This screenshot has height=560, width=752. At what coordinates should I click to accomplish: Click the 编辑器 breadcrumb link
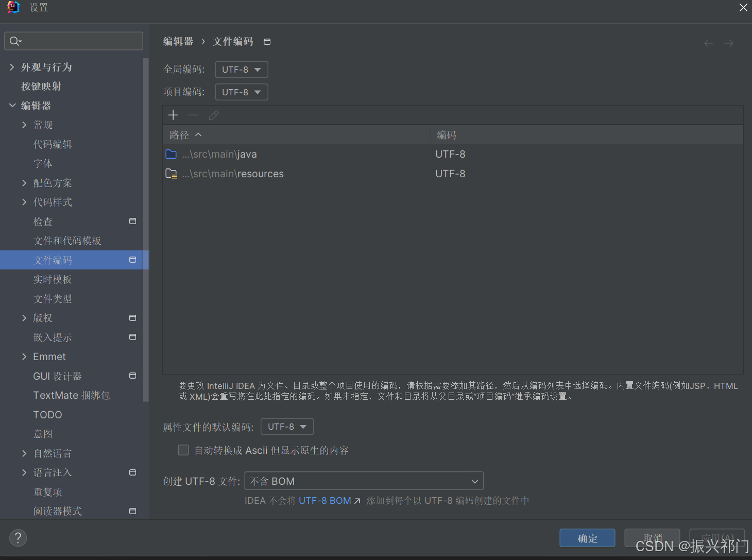178,41
